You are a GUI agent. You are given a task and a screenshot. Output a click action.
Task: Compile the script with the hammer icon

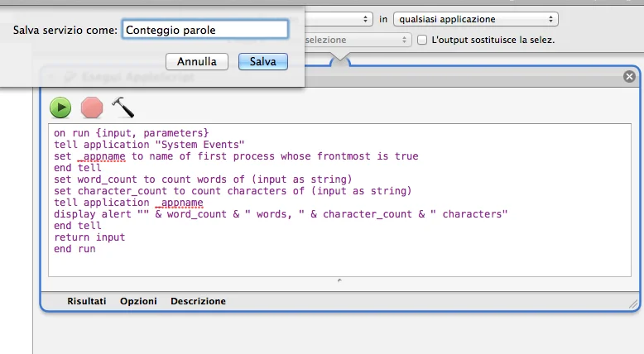click(123, 107)
